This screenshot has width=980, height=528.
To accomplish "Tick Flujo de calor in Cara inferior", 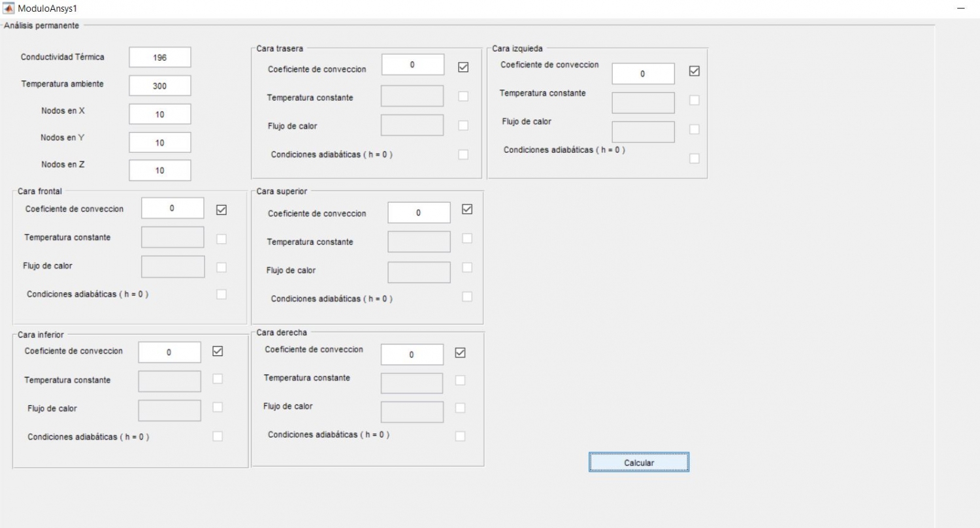I will [218, 407].
